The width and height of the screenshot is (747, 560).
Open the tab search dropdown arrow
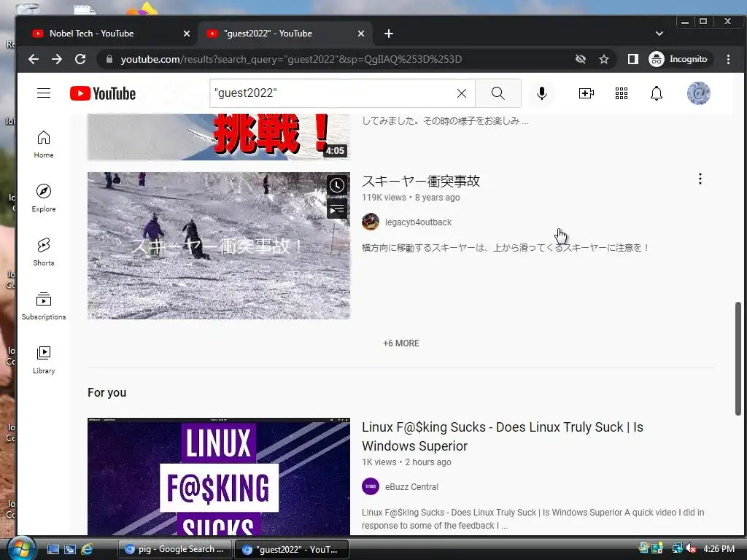659,34
